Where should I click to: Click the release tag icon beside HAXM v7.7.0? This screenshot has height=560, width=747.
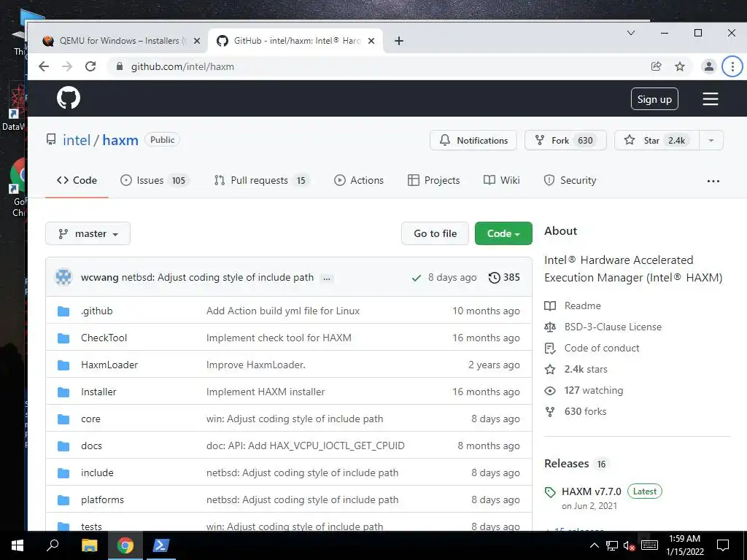[550, 492]
